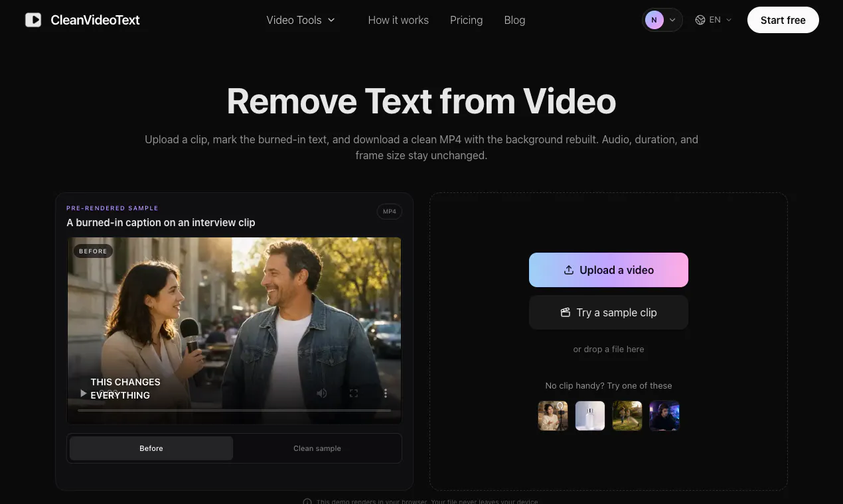The height and width of the screenshot is (504, 843).
Task: Click 'A burned-in caption on an interview clip'
Action: click(161, 223)
